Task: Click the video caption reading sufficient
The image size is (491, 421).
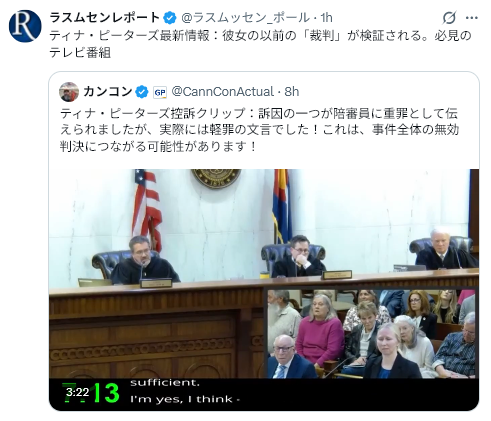Action: tap(165, 383)
